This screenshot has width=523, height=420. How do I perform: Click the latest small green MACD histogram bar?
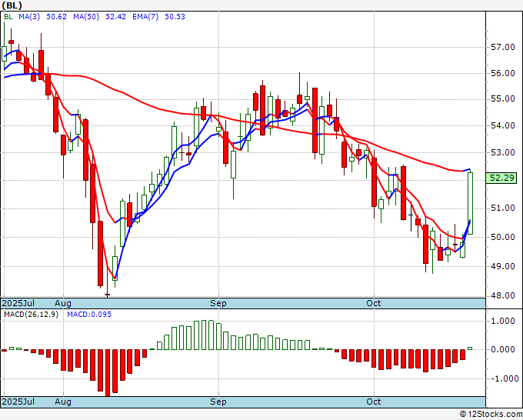point(470,348)
